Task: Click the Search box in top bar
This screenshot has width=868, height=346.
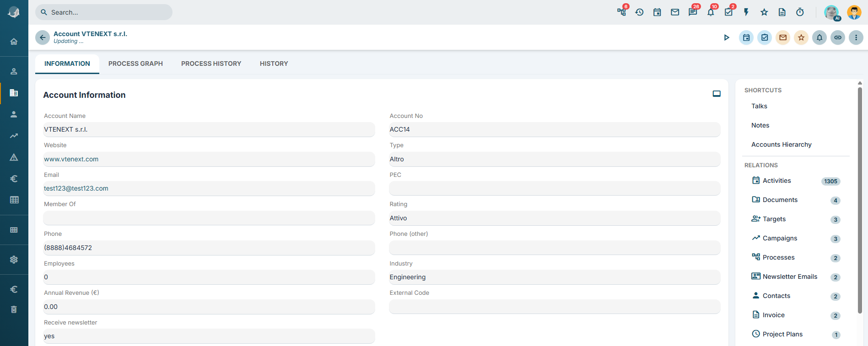Action: [x=104, y=12]
